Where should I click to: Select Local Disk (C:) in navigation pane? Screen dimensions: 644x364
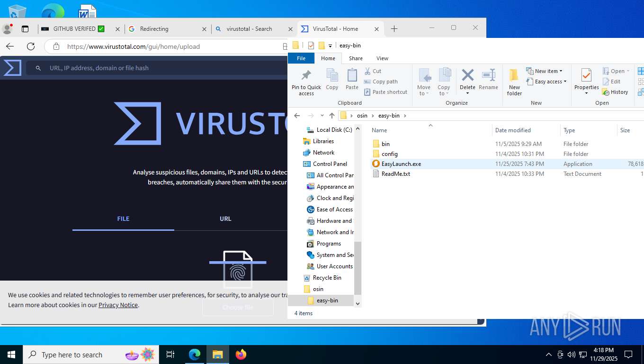point(334,130)
